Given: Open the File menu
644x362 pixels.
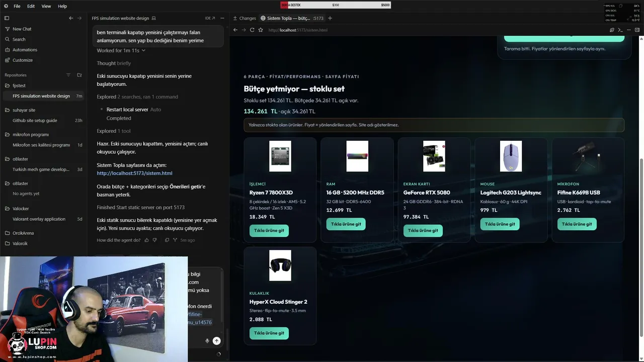Looking at the screenshot, I should coord(17,6).
